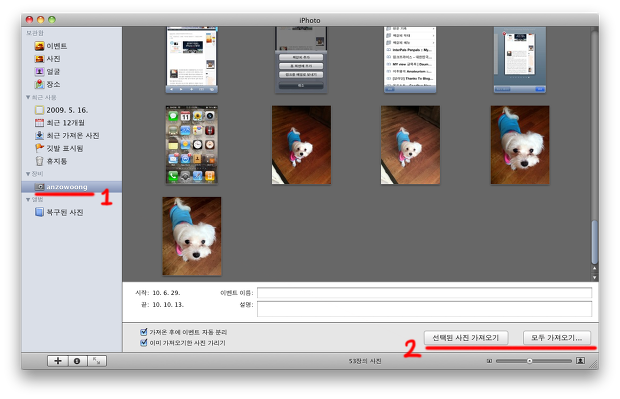This screenshot has height=399, width=620.
Task: Click the 깃발 표시됨 sidebar label
Action: pos(65,148)
